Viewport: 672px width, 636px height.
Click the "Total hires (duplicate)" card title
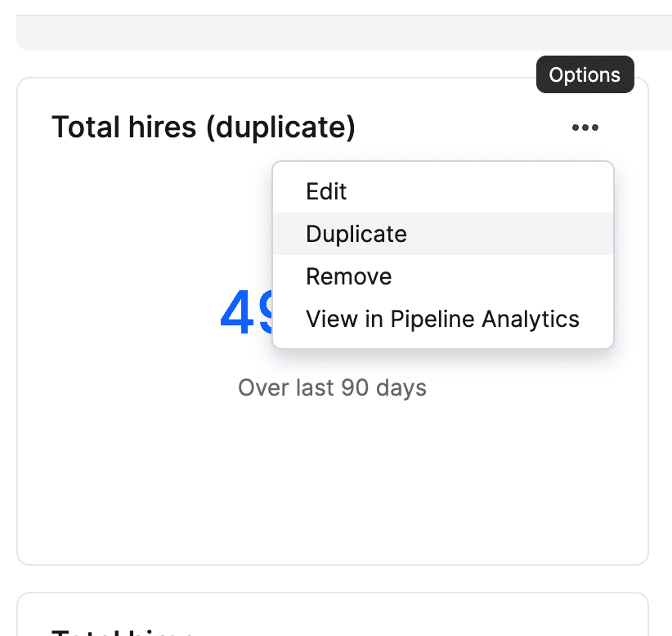[x=204, y=128]
